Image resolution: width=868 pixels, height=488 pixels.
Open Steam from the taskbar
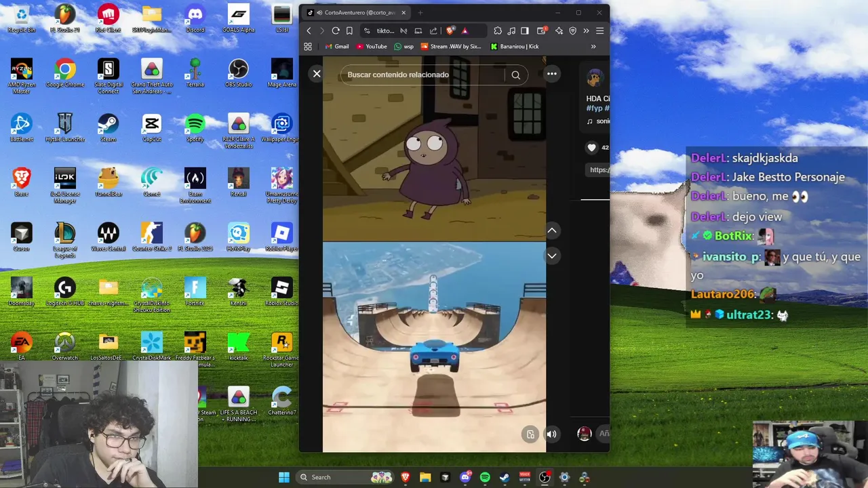tap(505, 477)
